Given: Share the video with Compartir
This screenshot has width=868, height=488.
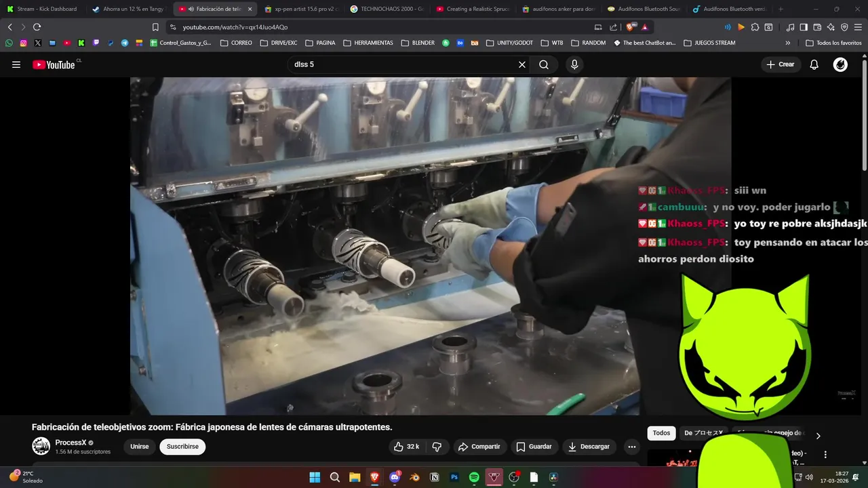Looking at the screenshot, I should [x=479, y=447].
